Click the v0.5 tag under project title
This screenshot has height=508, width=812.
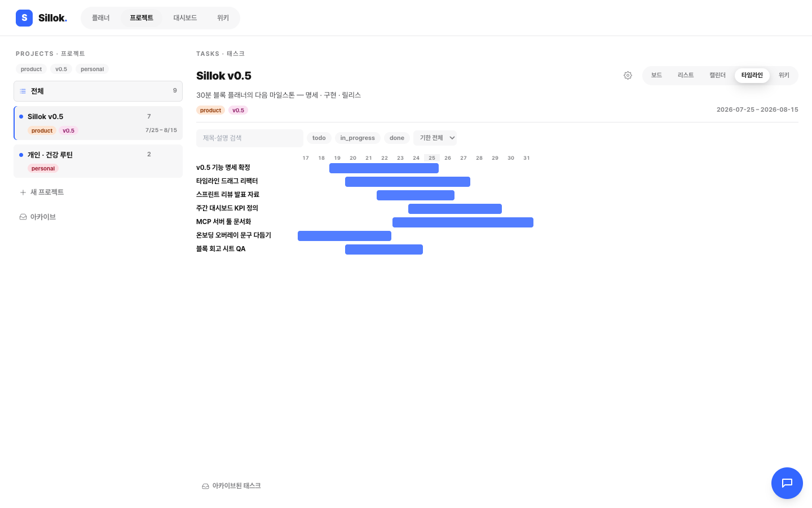[239, 111]
